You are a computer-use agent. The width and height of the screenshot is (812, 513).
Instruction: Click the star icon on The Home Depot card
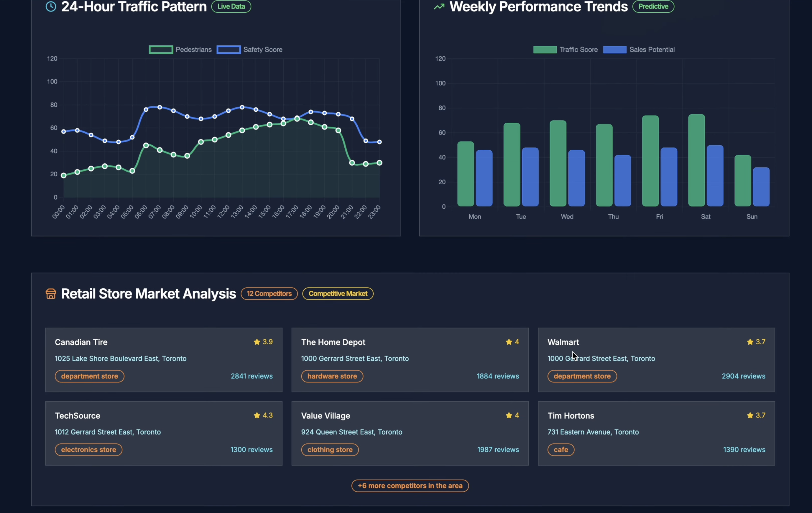(509, 342)
